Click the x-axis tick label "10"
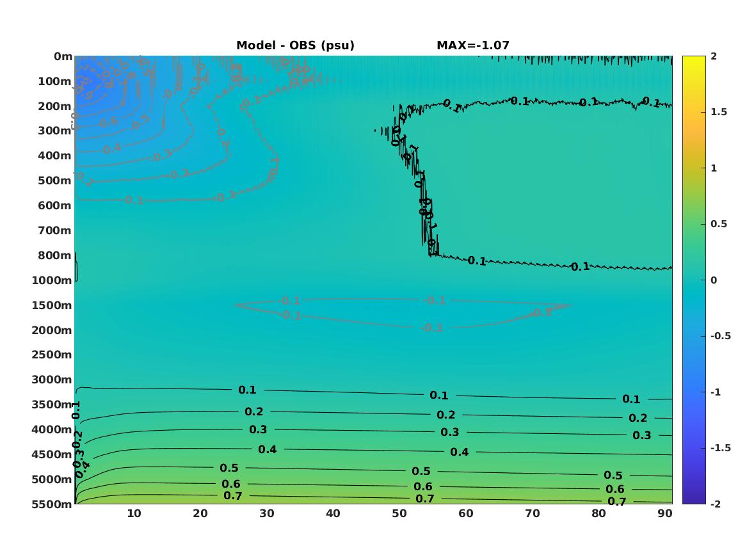This screenshot has height=560, width=747. pyautogui.click(x=134, y=513)
